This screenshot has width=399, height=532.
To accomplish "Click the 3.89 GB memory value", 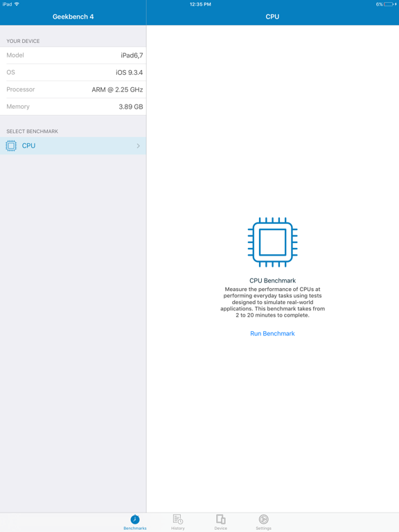I will coord(131,107).
